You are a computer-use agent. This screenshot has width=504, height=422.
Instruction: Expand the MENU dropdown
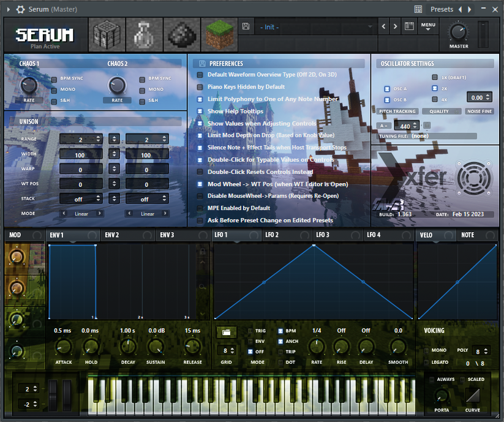427,27
